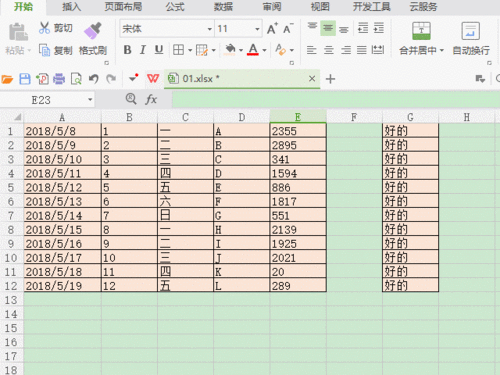Open the 云服务 (Cloud) tab
Image resolution: width=500 pixels, height=375 pixels.
(x=423, y=7)
